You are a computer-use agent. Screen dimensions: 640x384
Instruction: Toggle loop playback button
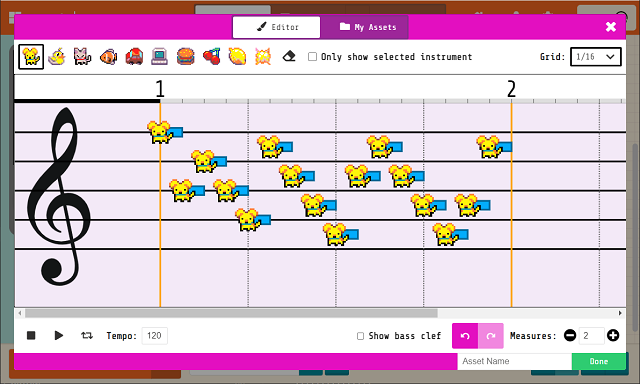[87, 335]
